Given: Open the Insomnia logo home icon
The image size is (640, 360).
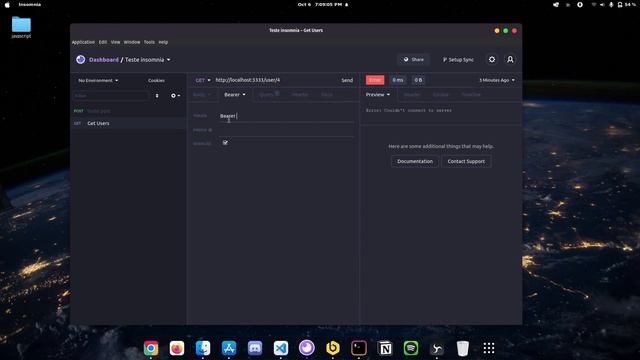Looking at the screenshot, I should tap(80, 60).
